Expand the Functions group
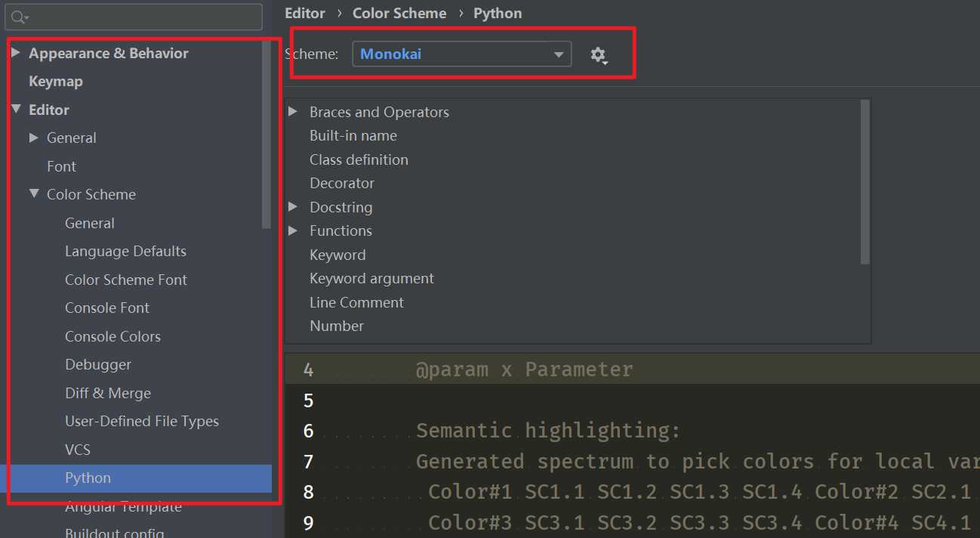 pyautogui.click(x=293, y=230)
